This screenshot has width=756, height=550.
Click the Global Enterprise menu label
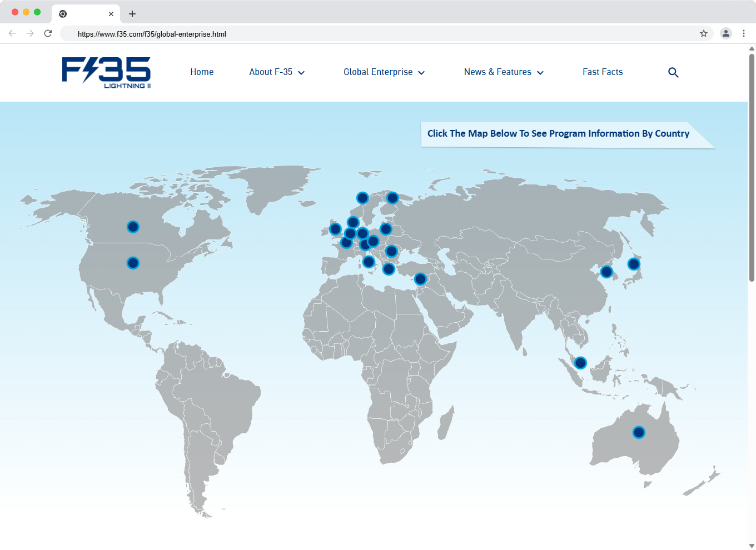pos(378,72)
